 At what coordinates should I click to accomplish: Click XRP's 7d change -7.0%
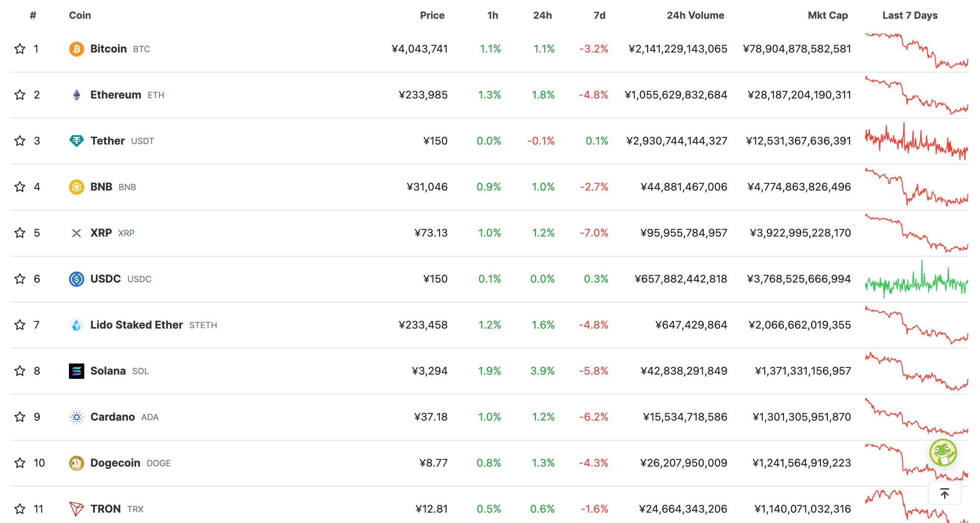(594, 233)
